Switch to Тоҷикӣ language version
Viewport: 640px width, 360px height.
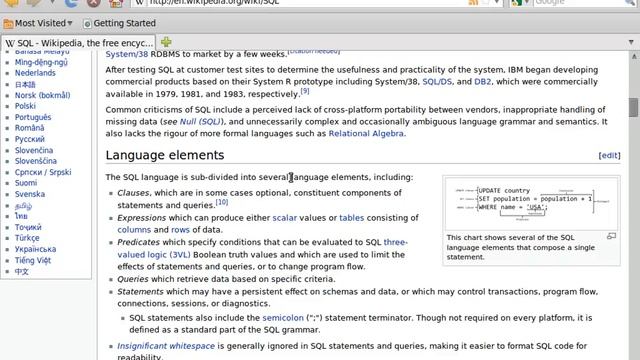tap(28, 227)
